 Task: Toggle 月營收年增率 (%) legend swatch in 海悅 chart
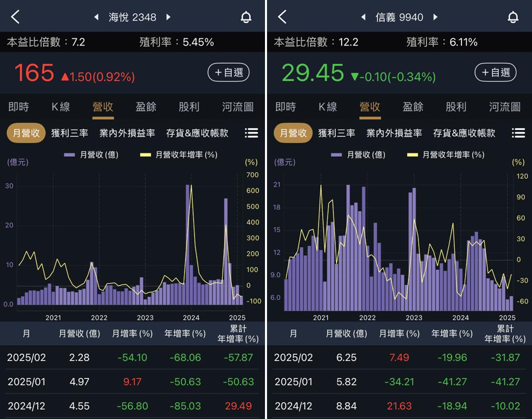(146, 155)
